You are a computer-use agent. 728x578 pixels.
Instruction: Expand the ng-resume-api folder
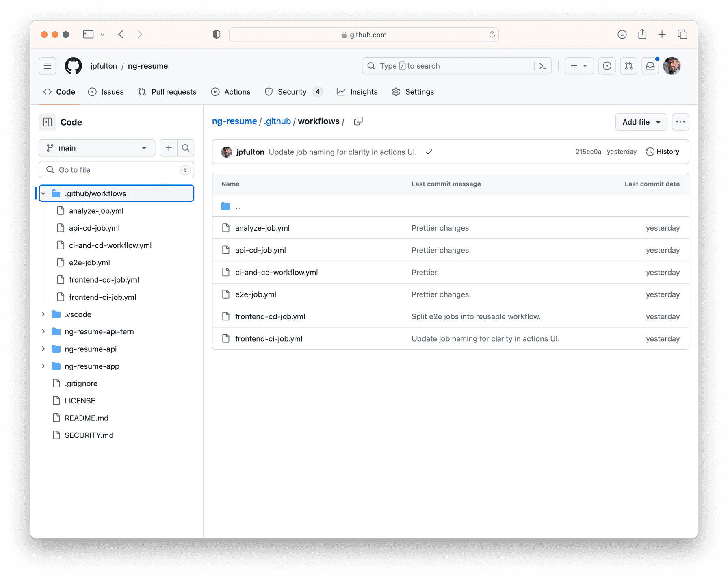click(x=43, y=349)
